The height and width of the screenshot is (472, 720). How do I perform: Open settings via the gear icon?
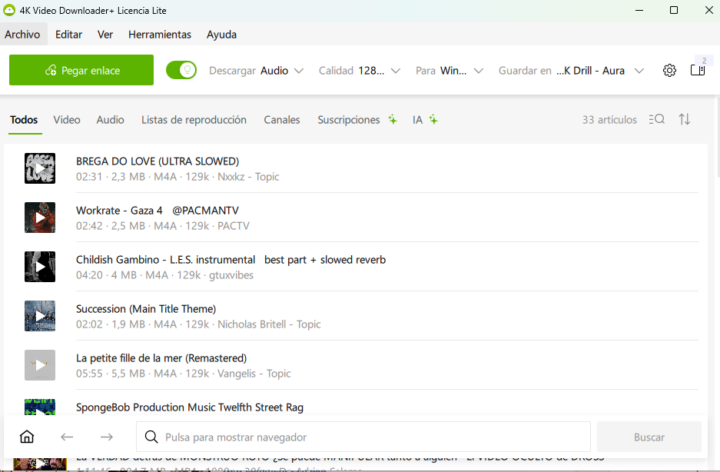tap(669, 70)
